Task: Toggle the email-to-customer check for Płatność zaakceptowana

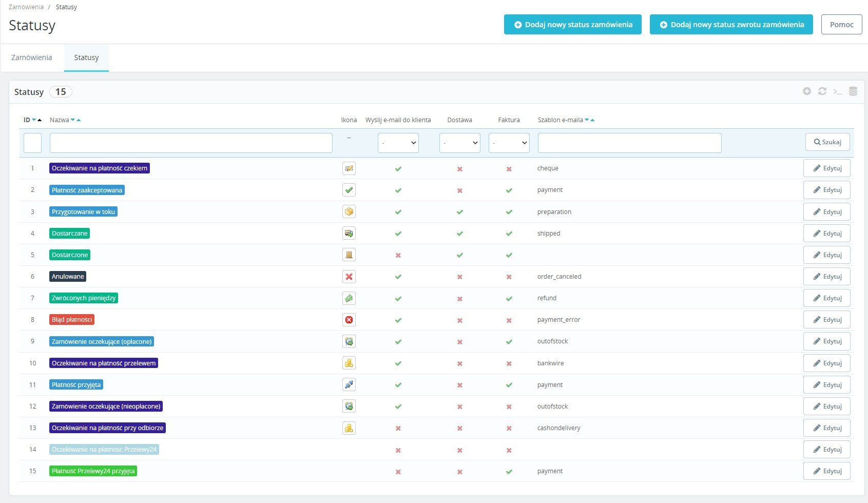Action: [398, 190]
